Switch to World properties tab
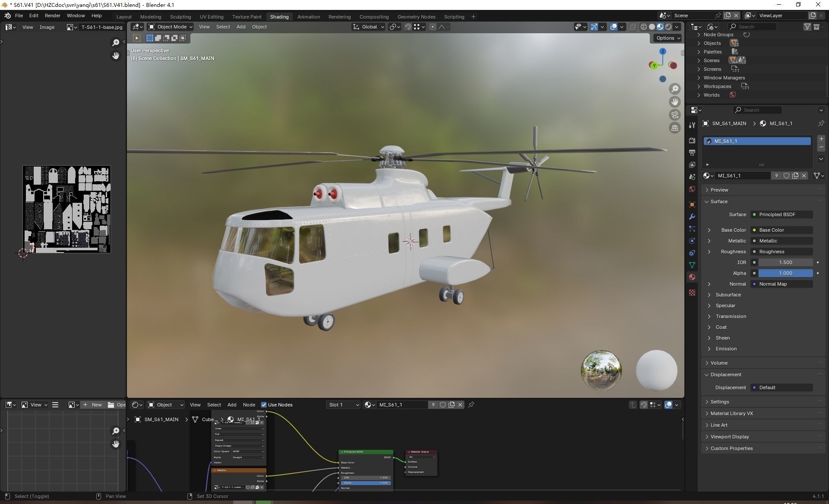Image resolution: width=829 pixels, height=504 pixels. pos(692,189)
